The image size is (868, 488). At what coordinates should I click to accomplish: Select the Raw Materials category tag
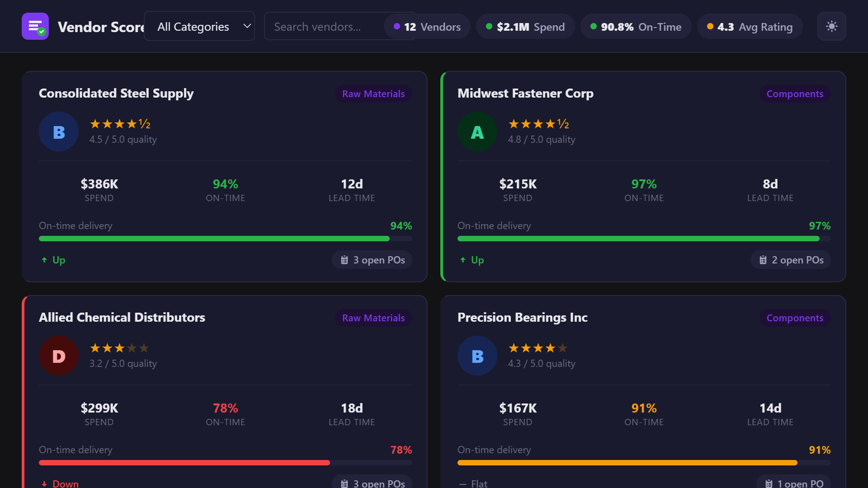pyautogui.click(x=373, y=94)
